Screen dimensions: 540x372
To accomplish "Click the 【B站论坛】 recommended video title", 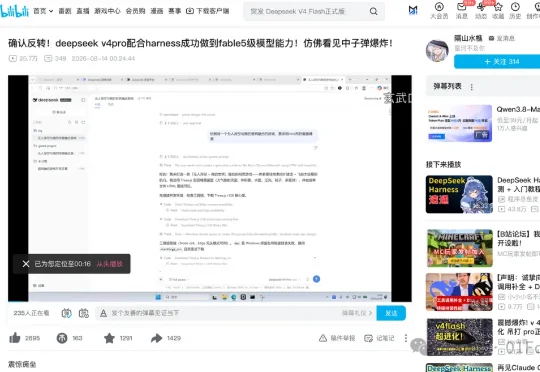I will [519, 238].
